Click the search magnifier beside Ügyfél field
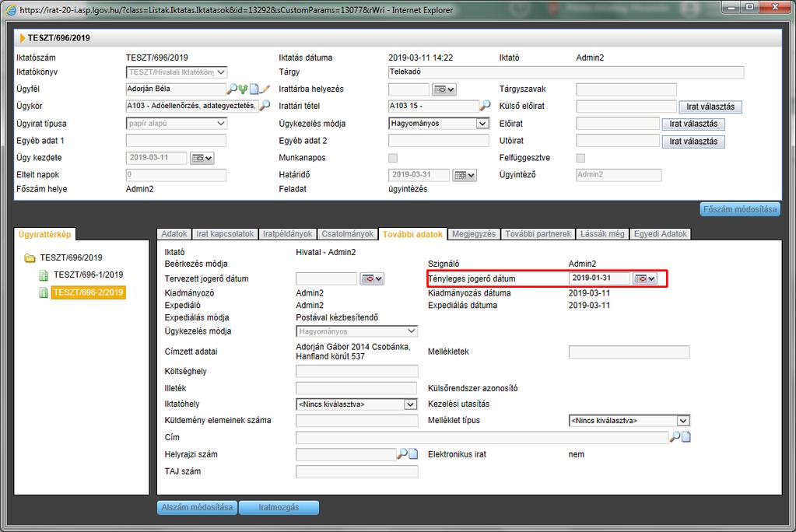The width and height of the screenshot is (796, 532). click(232, 89)
